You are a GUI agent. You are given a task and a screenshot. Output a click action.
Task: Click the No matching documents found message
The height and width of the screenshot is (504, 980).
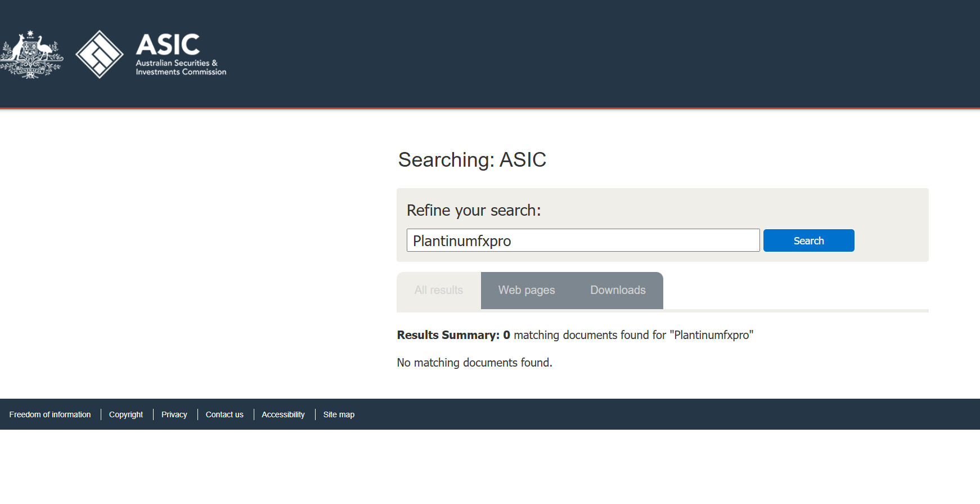click(474, 363)
